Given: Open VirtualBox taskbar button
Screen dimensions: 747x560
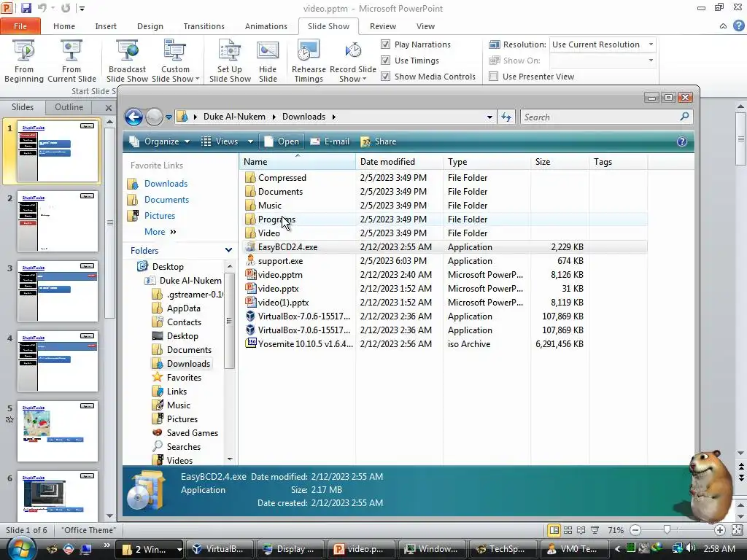Looking at the screenshot, I should [x=218, y=549].
